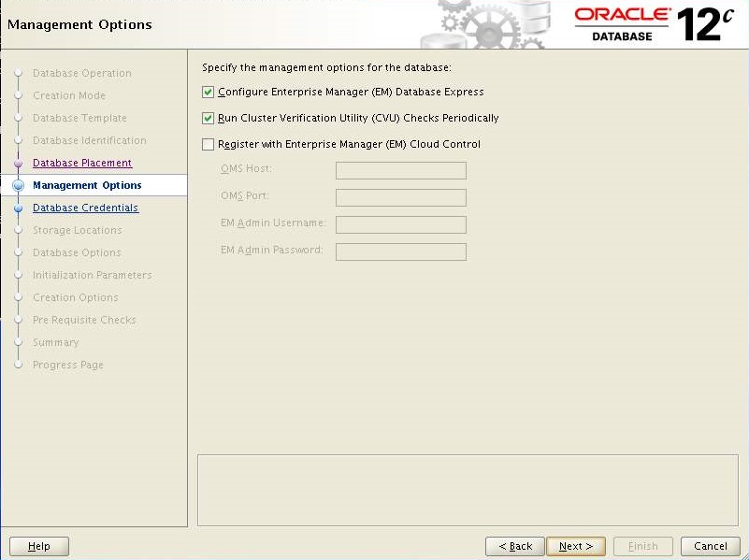Image resolution: width=749 pixels, height=560 pixels.
Task: Click the OMS Host input field
Action: [x=401, y=170]
